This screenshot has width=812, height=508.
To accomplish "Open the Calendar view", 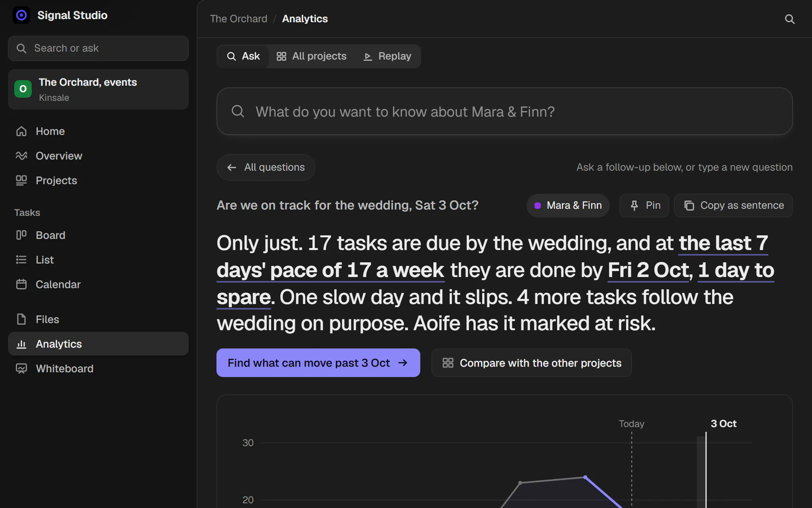I will coord(98,285).
